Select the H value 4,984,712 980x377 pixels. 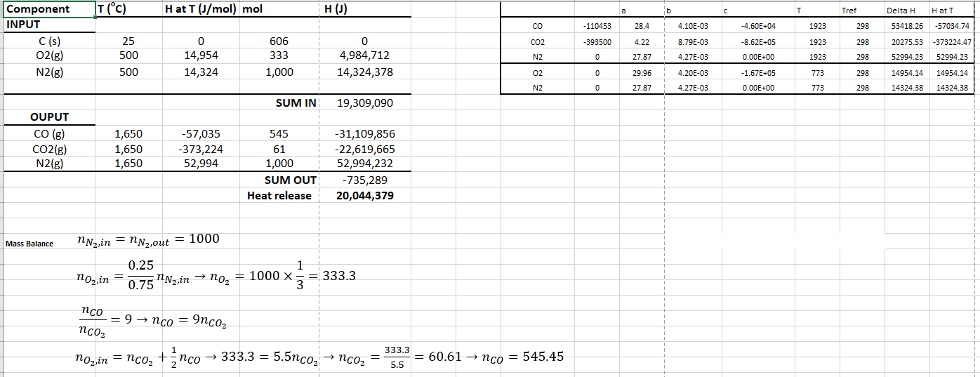365,55
